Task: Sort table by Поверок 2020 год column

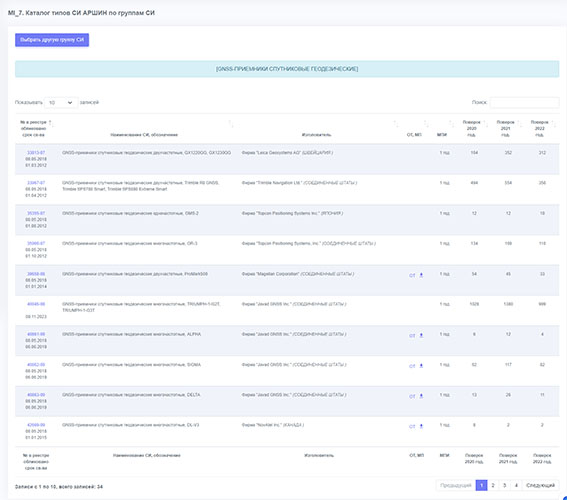Action: (486, 124)
